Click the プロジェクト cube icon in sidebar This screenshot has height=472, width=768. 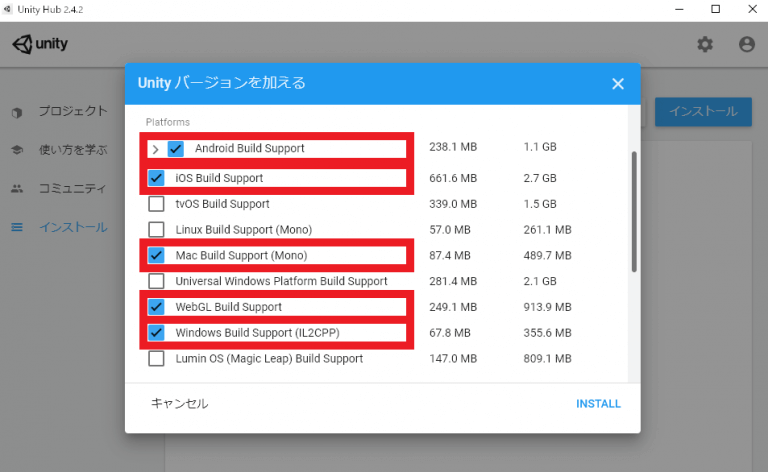point(17,111)
